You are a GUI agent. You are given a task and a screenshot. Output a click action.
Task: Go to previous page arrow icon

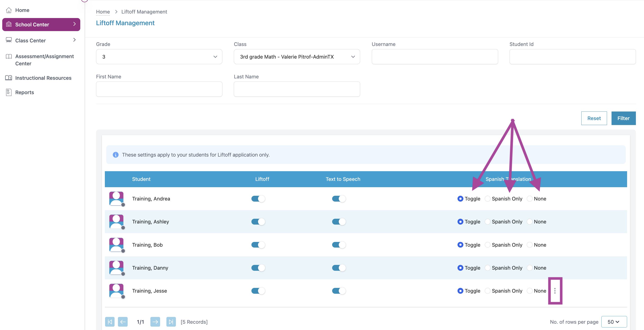(123, 322)
